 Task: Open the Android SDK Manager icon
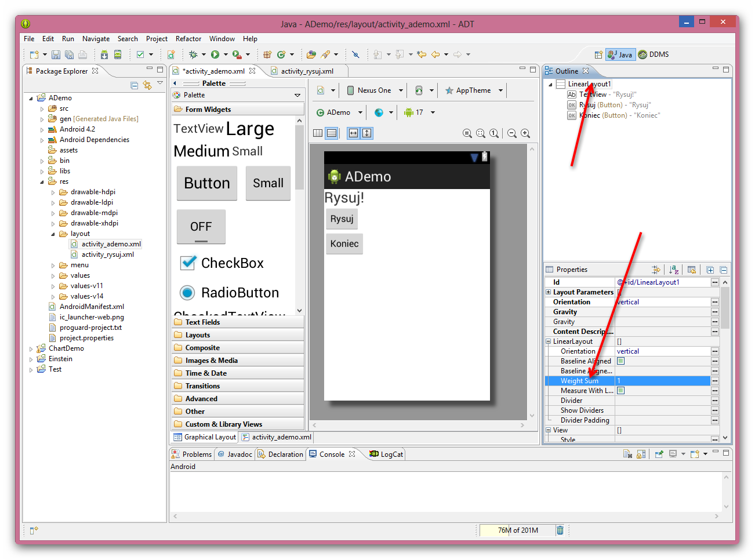click(104, 54)
